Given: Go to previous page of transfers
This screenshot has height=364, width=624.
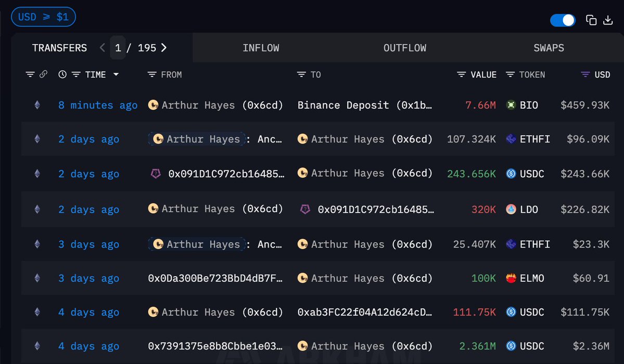Looking at the screenshot, I should pos(103,48).
